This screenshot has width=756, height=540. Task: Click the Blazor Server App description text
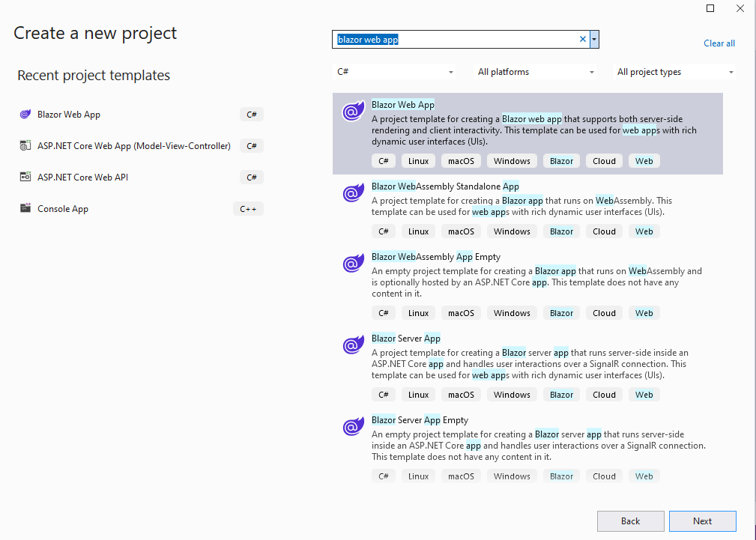pos(529,364)
